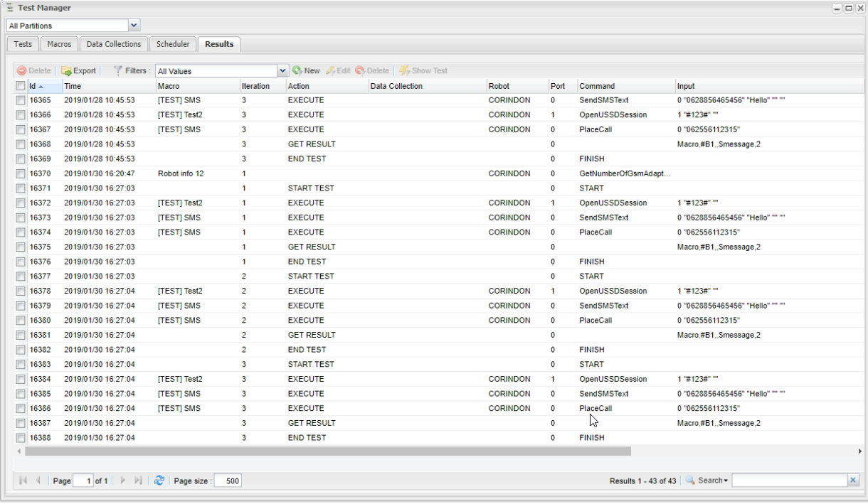Click the 'Robot info 12' macro cell
This screenshot has width=868, height=504.
click(182, 173)
